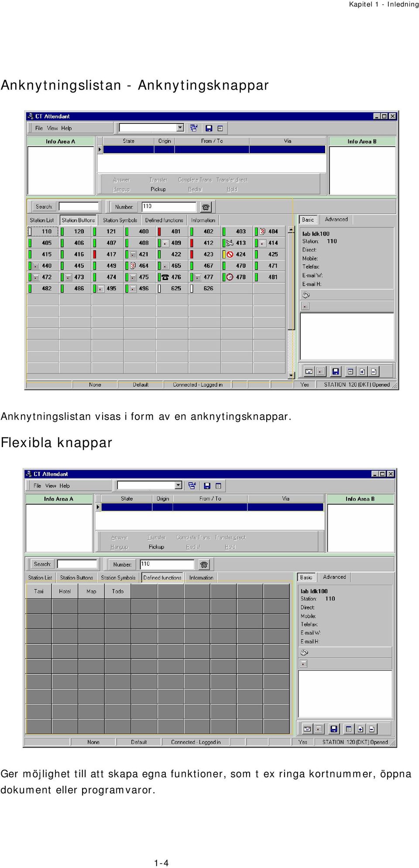Viewport: 419px width, 868px height.
Task: Open the Advanced tab in upper window
Action: 337,219
